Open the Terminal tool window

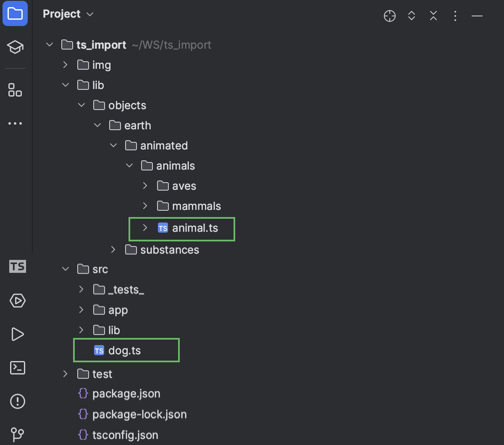coord(17,368)
